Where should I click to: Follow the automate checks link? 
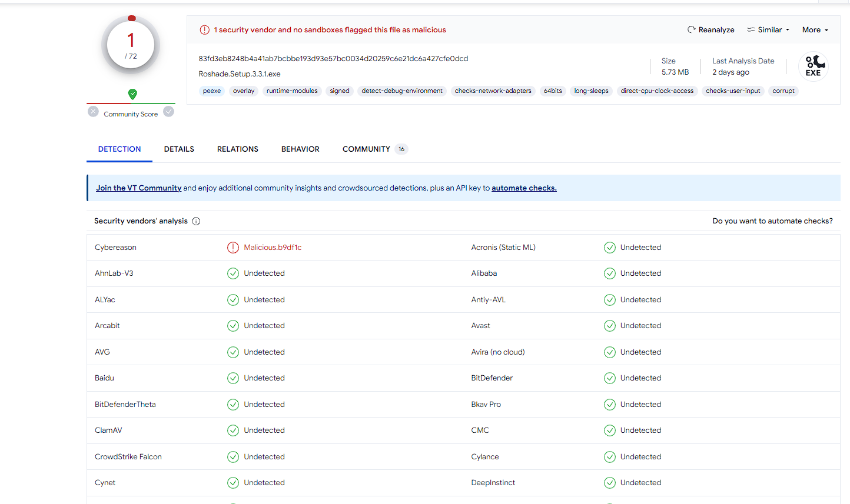[x=524, y=188]
